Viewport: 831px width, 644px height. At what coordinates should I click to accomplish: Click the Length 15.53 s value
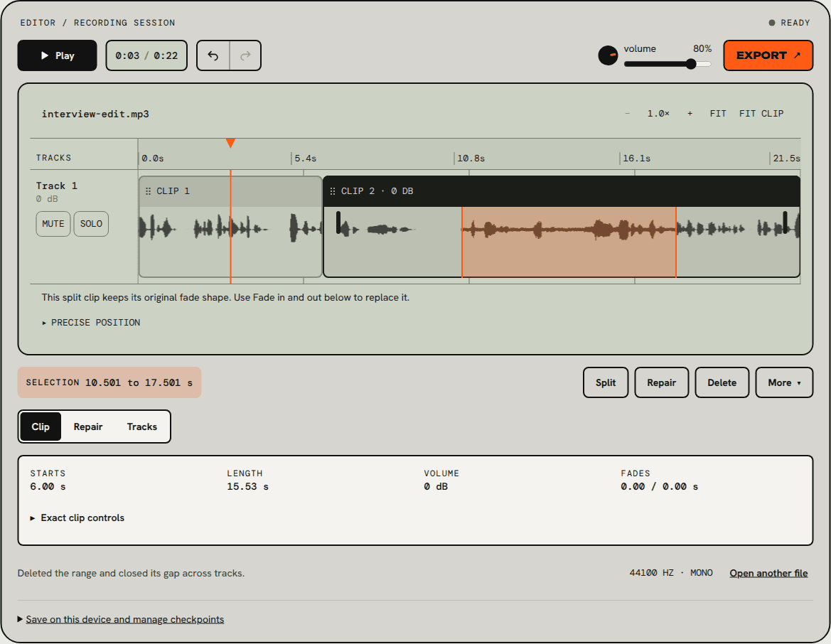pyautogui.click(x=247, y=487)
